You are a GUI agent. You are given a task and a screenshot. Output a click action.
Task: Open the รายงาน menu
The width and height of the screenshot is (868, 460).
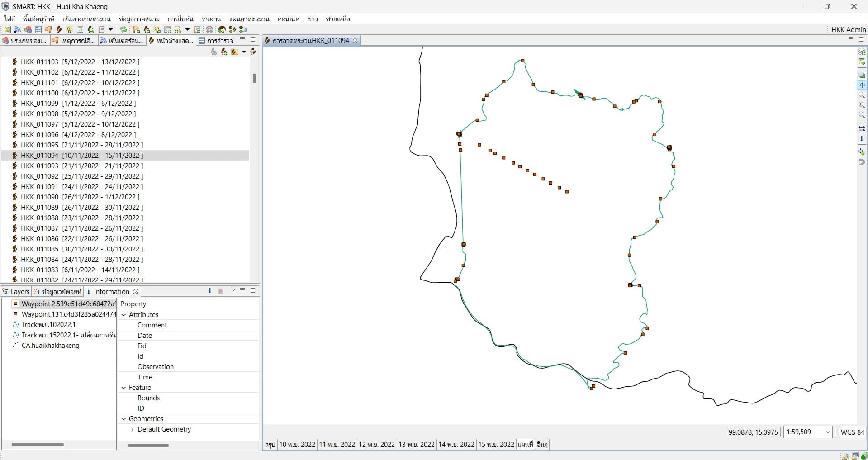tap(211, 19)
